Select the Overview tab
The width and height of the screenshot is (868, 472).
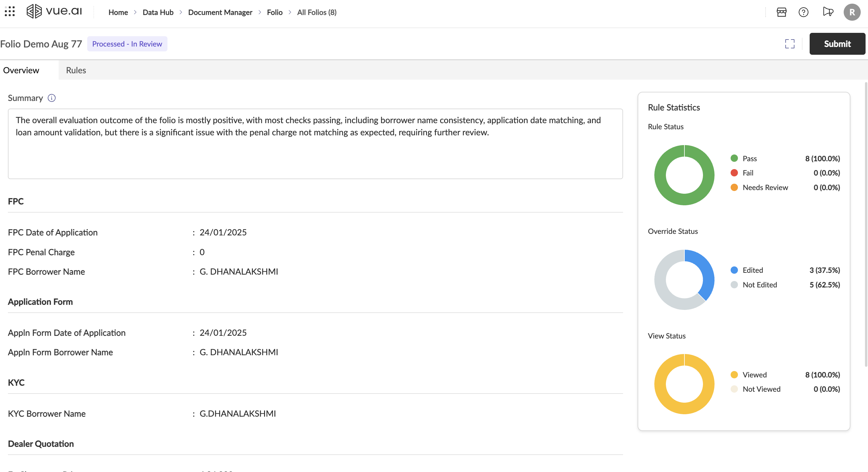pyautogui.click(x=21, y=70)
